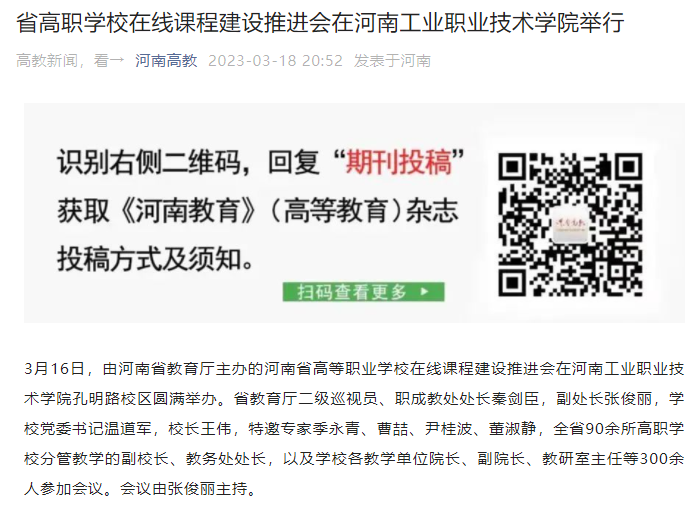This screenshot has height=521, width=697.
Task: Click the bottom-left QR finder square
Action: pyautogui.click(x=513, y=282)
